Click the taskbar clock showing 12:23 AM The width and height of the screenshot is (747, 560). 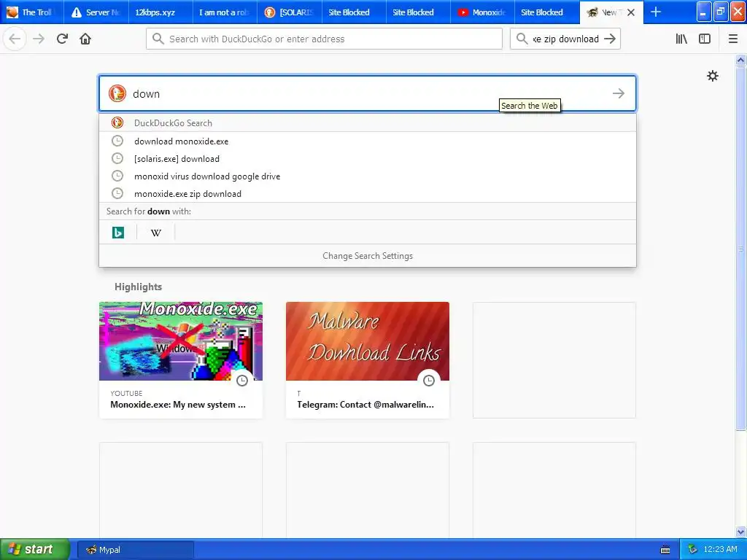coord(720,550)
